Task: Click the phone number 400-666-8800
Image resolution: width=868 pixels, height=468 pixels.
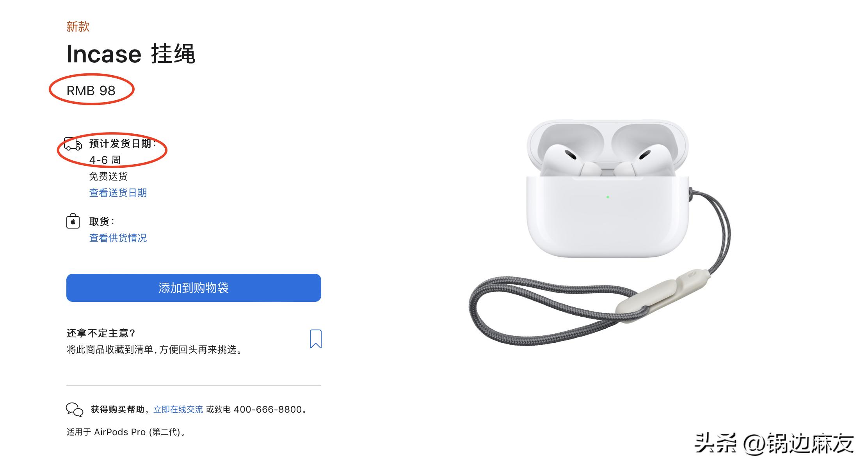Action: tap(268, 409)
